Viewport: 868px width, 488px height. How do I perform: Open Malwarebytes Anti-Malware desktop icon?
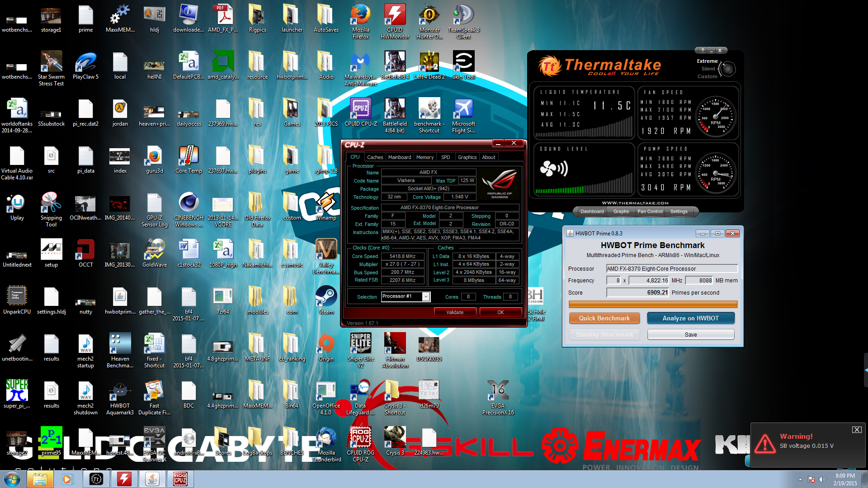tap(360, 68)
